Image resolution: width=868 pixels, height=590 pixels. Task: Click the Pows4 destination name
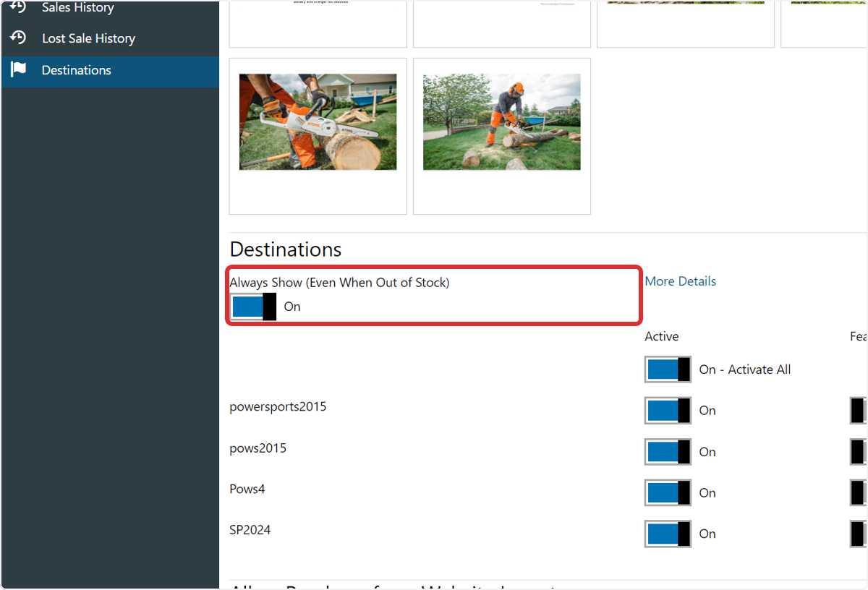click(247, 489)
